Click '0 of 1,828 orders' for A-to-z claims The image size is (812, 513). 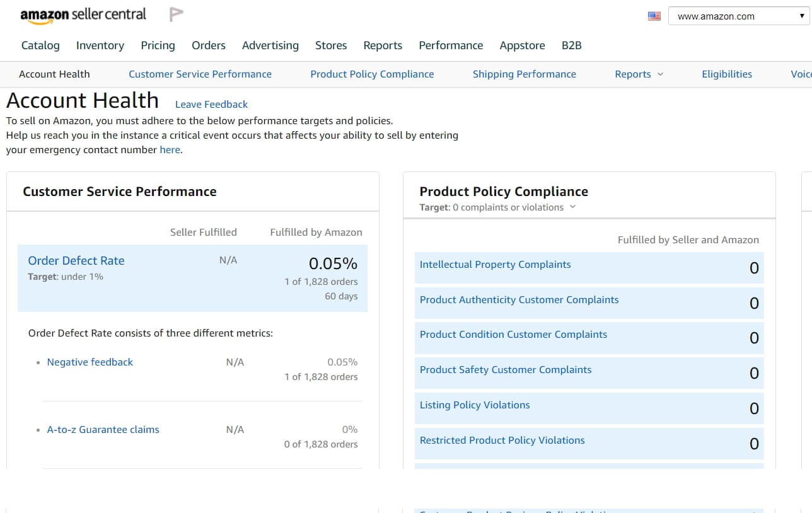point(321,444)
